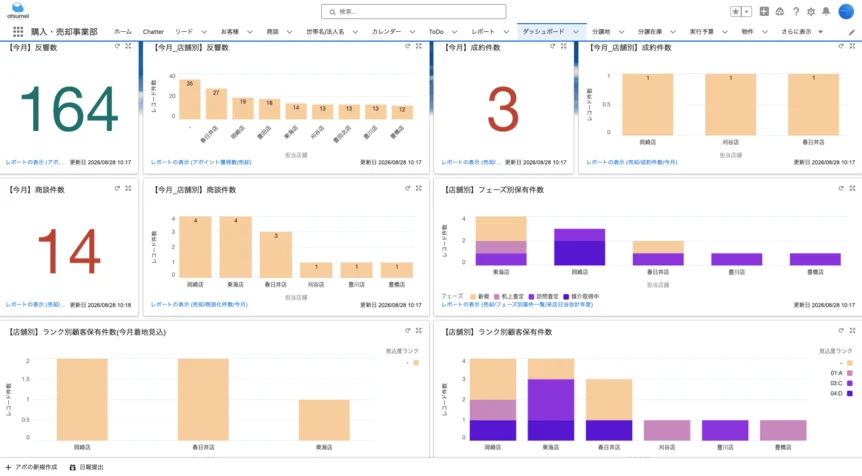Click 日報提出 in the utility bar
The height and width of the screenshot is (476, 862).
pyautogui.click(x=86, y=467)
